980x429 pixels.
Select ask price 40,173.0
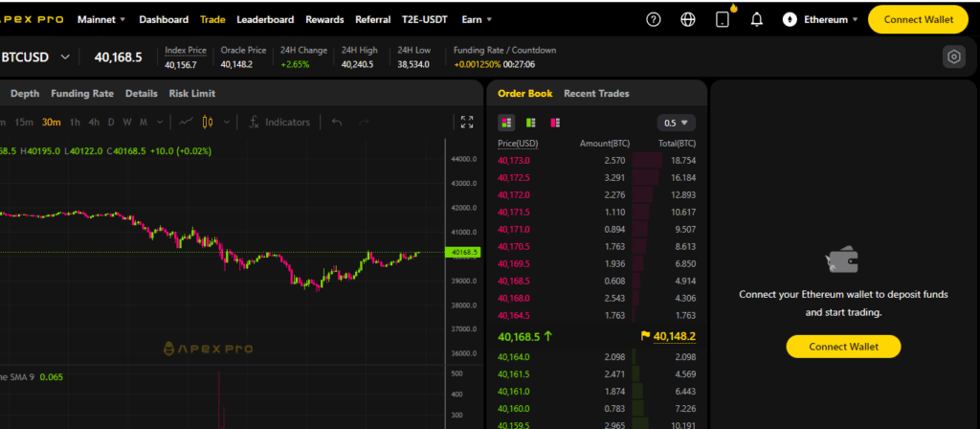(x=514, y=160)
